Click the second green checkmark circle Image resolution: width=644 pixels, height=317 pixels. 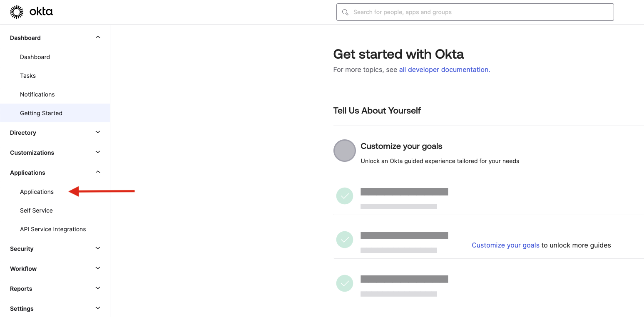pos(345,240)
